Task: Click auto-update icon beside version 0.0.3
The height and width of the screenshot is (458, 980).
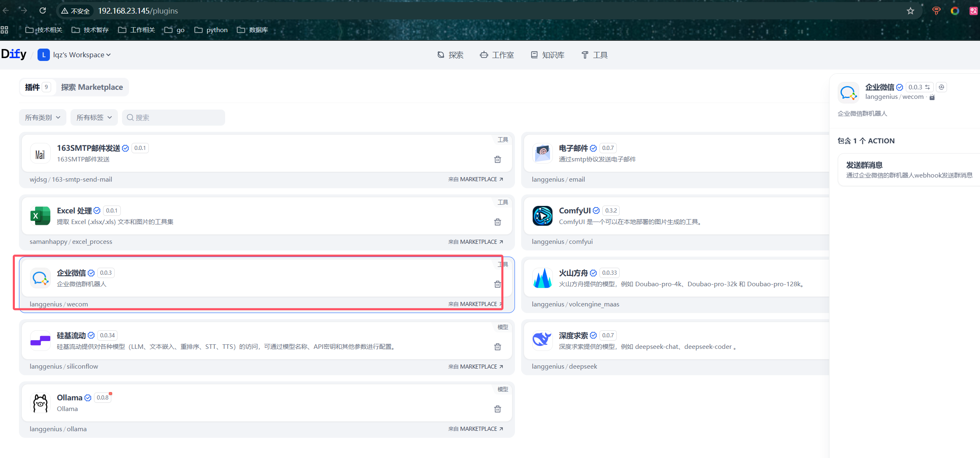Action: [x=941, y=87]
